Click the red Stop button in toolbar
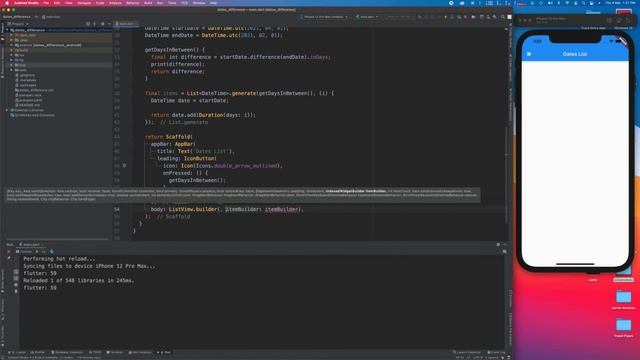 coord(465,17)
